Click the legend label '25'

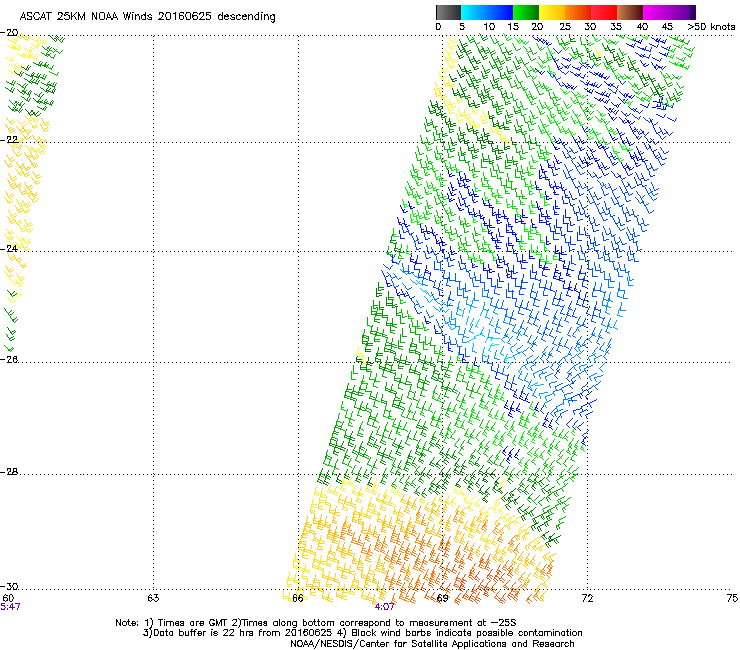point(565,27)
